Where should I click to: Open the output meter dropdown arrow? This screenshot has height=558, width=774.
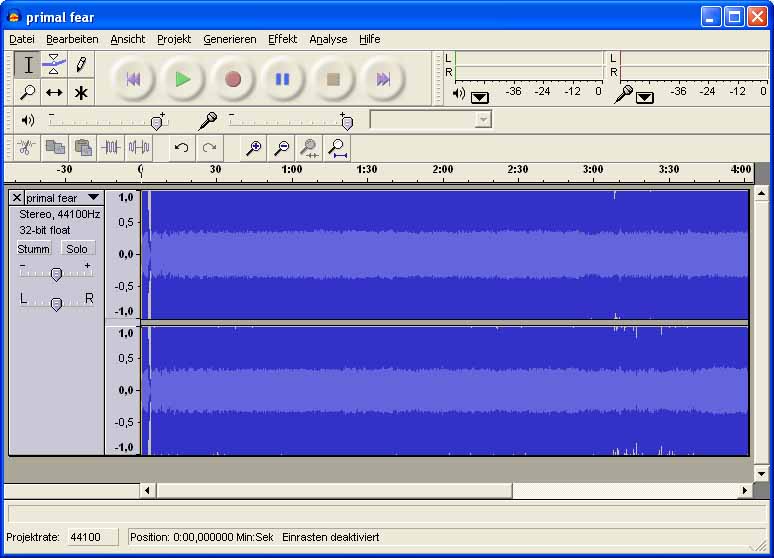(x=479, y=97)
